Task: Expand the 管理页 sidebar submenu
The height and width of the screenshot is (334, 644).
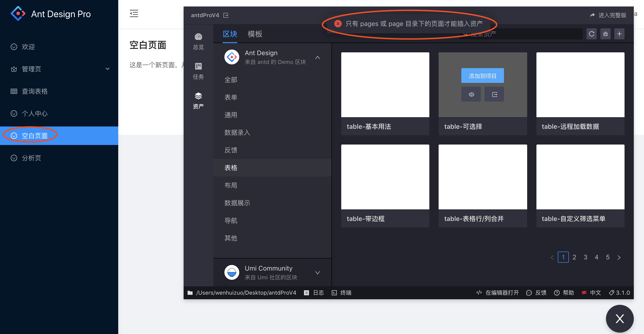Action: coord(108,69)
